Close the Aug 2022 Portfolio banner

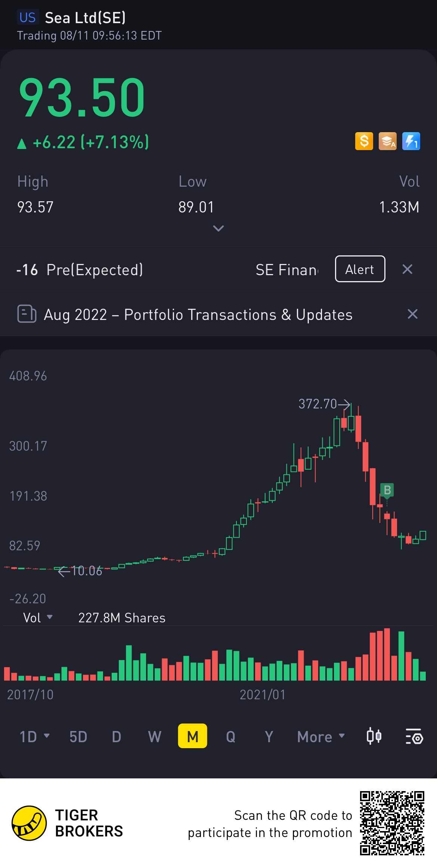[412, 314]
